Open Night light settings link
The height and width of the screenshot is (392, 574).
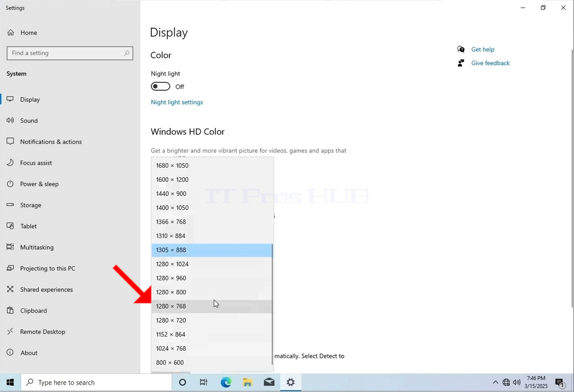tap(177, 102)
